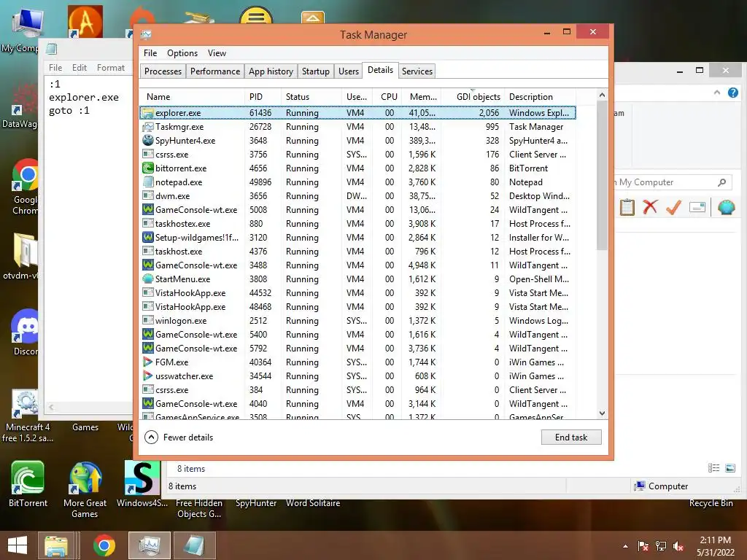Click the bittorrent.exe process icon

(x=148, y=168)
